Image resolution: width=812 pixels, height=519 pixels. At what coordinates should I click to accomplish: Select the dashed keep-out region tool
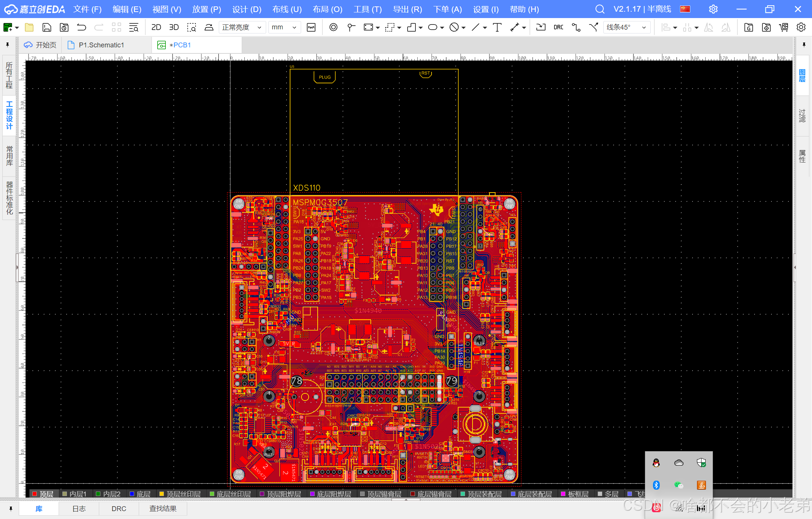click(390, 27)
